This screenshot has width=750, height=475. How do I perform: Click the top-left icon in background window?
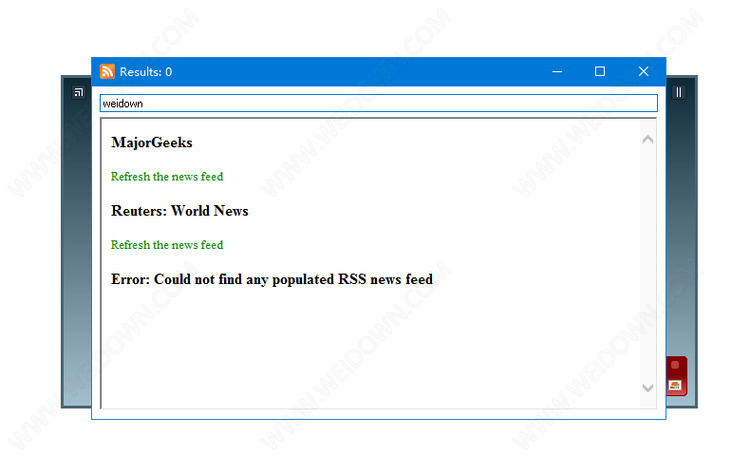[x=78, y=92]
